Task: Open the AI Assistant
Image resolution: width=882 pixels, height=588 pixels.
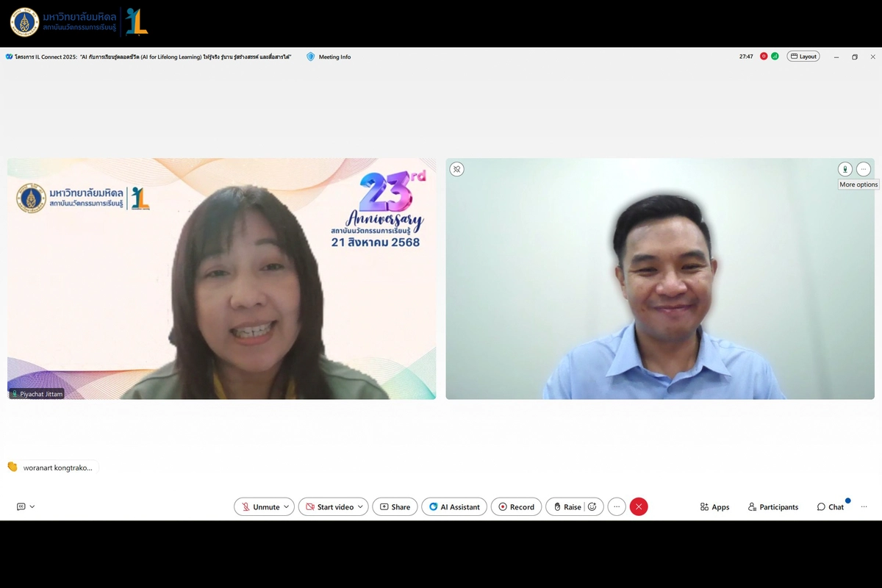Action: [x=454, y=507]
